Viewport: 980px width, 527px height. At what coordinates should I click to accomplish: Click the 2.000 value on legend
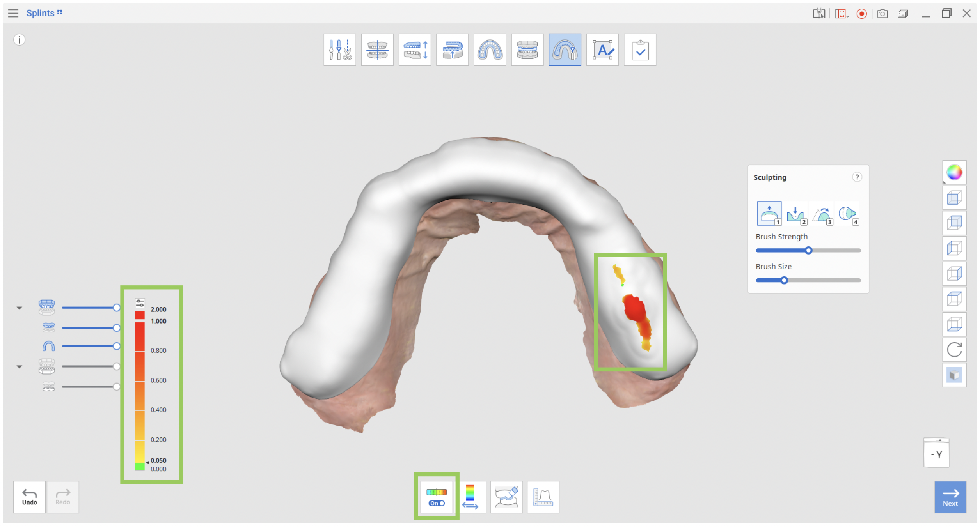point(158,309)
